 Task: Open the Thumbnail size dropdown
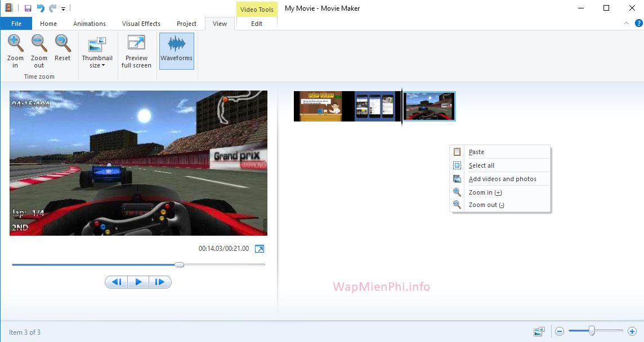tap(97, 51)
